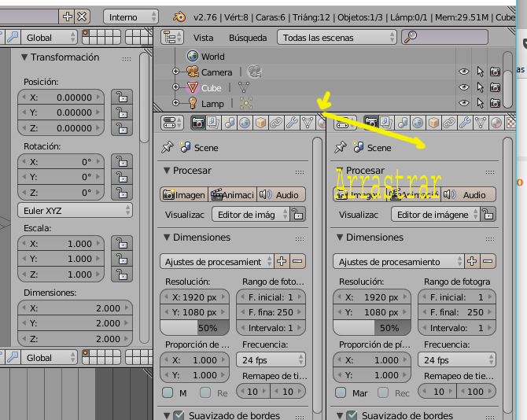Viewport: 527px width, 420px height.
Task: Toggle lock for Posición X
Action: click(122, 97)
